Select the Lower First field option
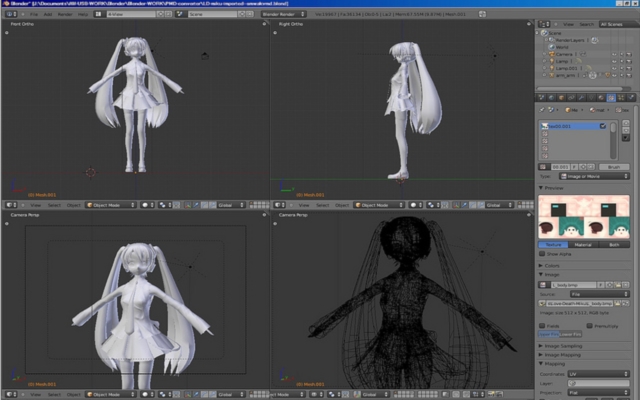This screenshot has height=400, width=640. point(571,334)
